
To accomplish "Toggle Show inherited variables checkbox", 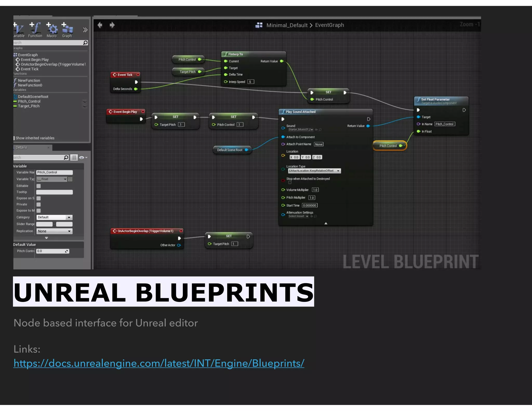I will point(14,138).
